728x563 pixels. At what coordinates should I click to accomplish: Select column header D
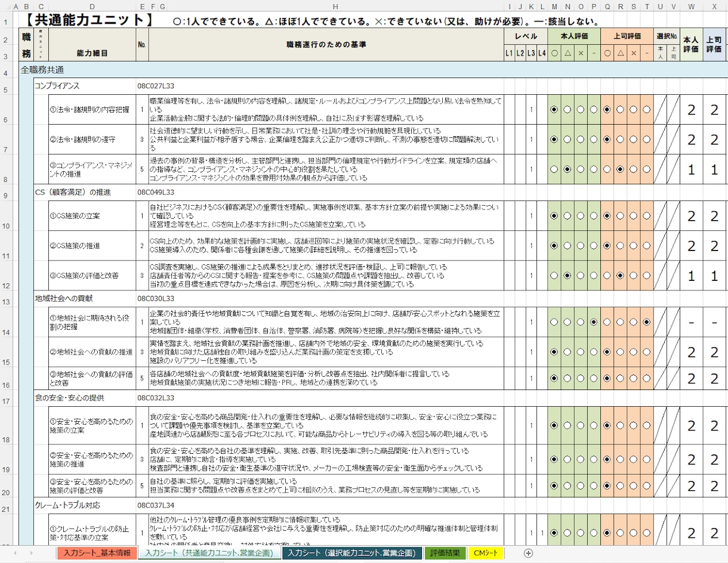click(92, 6)
